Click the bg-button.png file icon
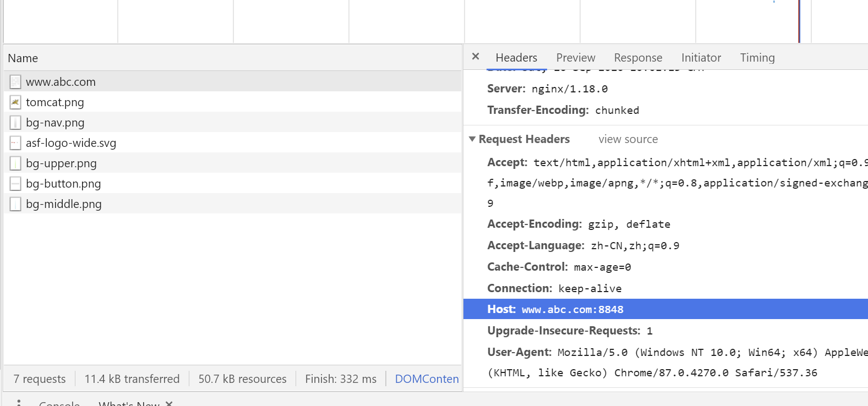This screenshot has height=406, width=868. (x=15, y=184)
